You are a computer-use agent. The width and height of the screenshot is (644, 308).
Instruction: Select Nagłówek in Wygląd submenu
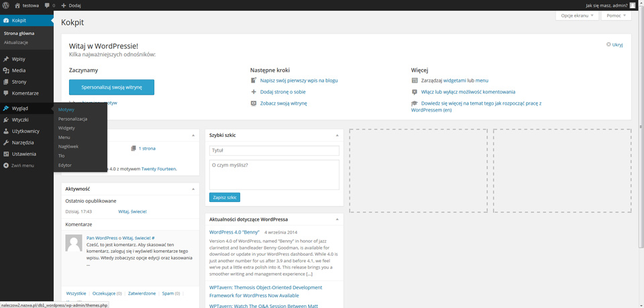tap(68, 146)
